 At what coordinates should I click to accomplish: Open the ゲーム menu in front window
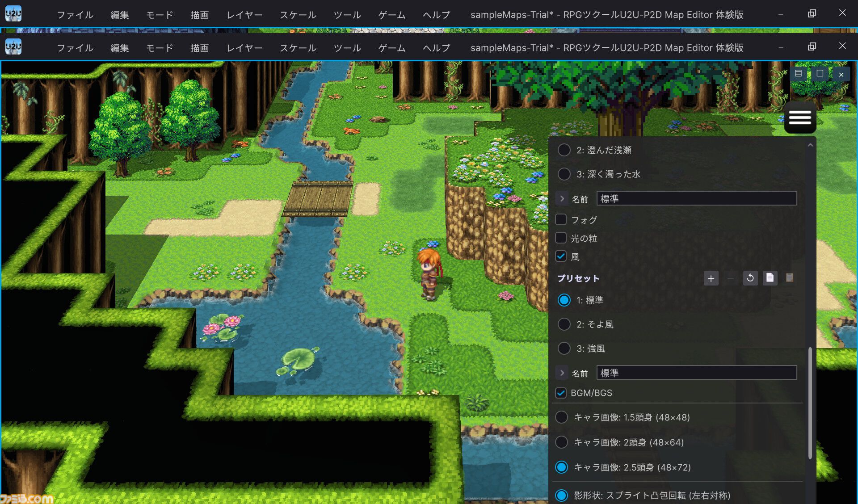392,48
